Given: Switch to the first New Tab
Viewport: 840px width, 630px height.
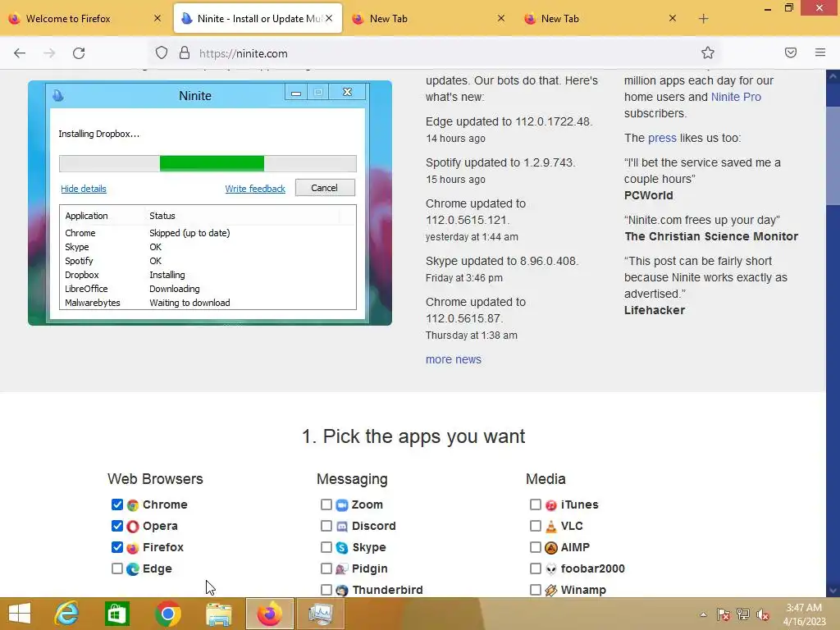Looking at the screenshot, I should pos(428,19).
